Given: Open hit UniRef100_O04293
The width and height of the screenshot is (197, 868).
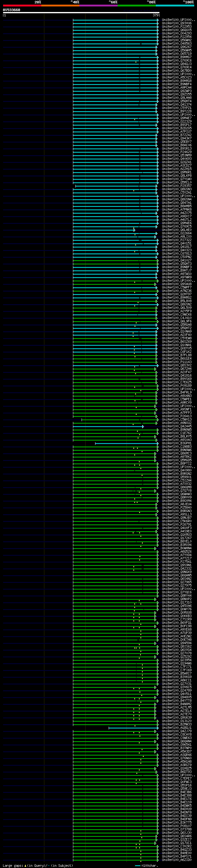Looking at the screenshot, I should (176, 33).
